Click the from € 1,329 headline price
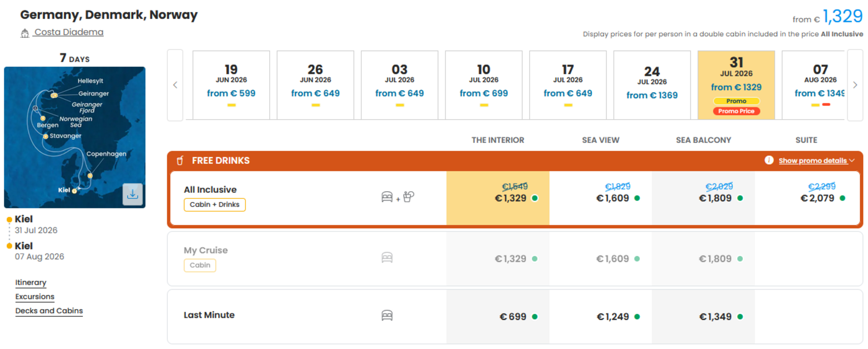Image resolution: width=868 pixels, height=349 pixels. point(827,17)
